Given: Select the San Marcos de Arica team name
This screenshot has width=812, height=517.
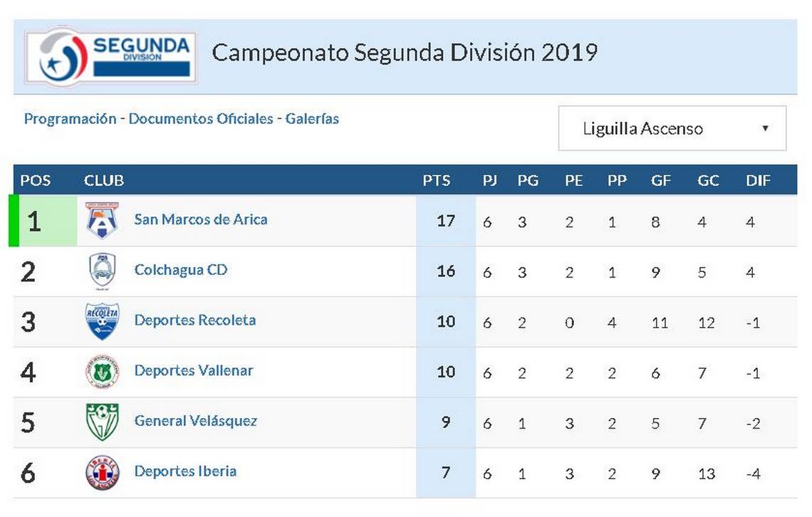Looking at the screenshot, I should pyautogui.click(x=201, y=219).
